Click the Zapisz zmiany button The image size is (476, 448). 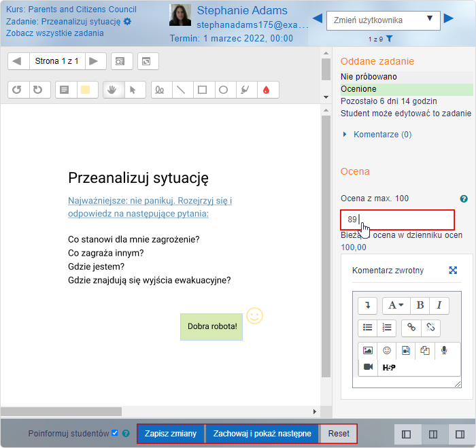(x=171, y=434)
